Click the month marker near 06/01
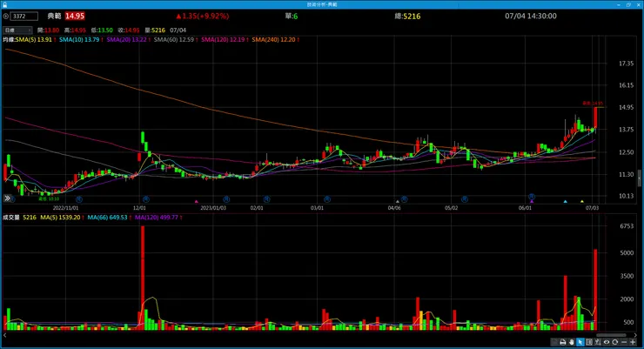 532,197
